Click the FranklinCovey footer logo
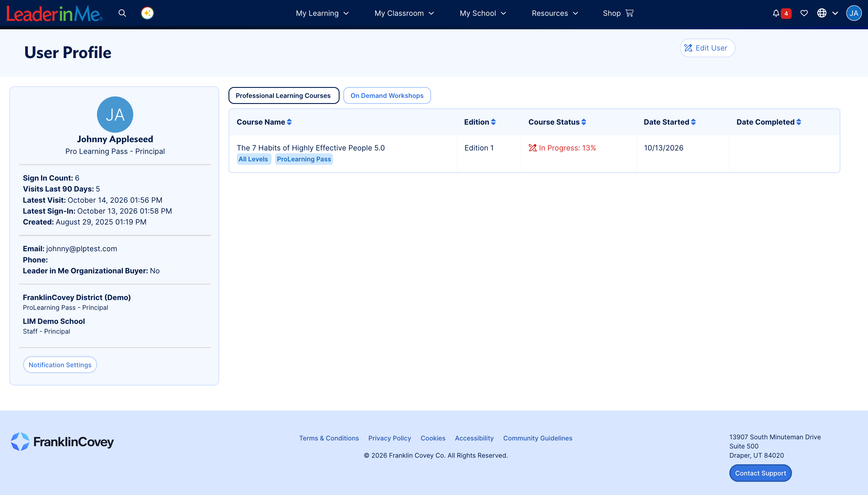 coord(62,442)
